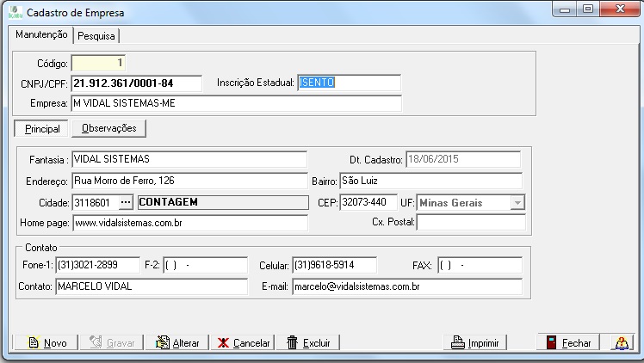Image resolution: width=644 pixels, height=363 pixels.
Task: Focus the E-mail input field
Action: pyautogui.click(x=406, y=286)
